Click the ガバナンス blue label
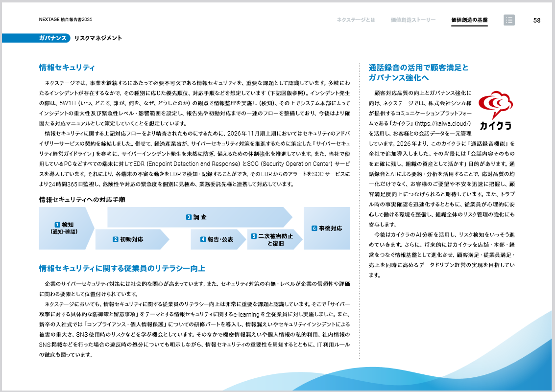Screen dimensions: 555x392 (52, 38)
